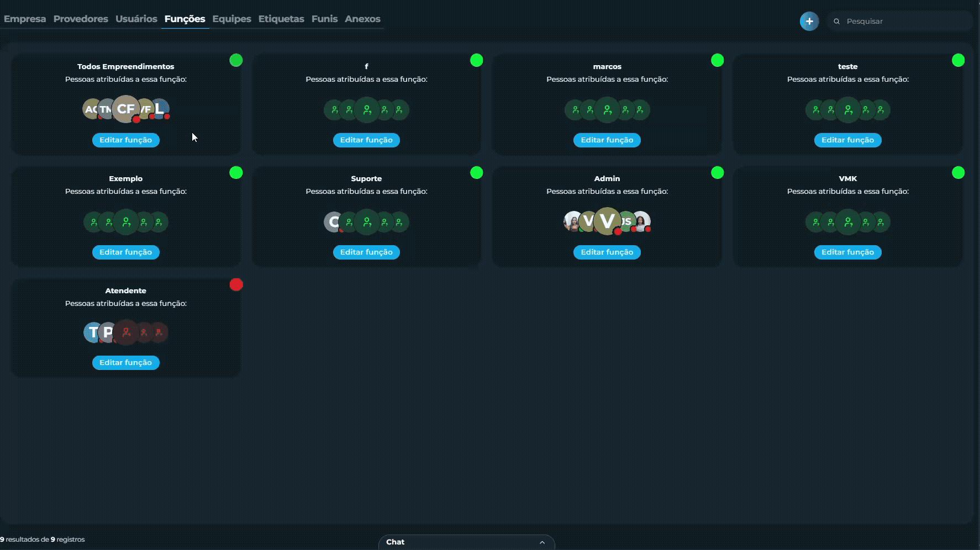Viewport: 980px width, 550px height.
Task: Go to the Equipes tab
Action: (231, 19)
